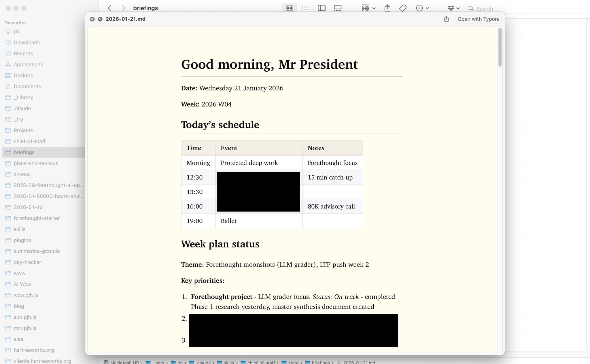Open the more actions ellipsis dropdown

coord(421,8)
